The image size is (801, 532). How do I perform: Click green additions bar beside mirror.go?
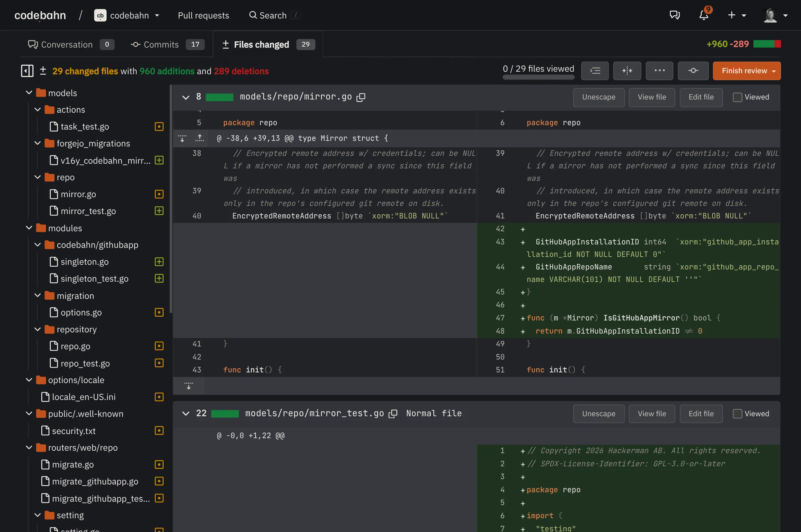tap(219, 97)
